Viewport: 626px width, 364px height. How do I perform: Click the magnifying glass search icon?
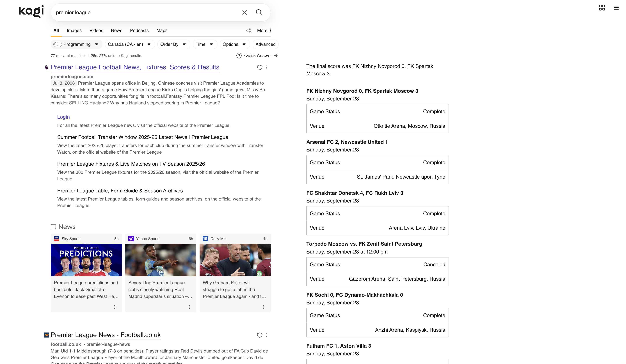[259, 12]
